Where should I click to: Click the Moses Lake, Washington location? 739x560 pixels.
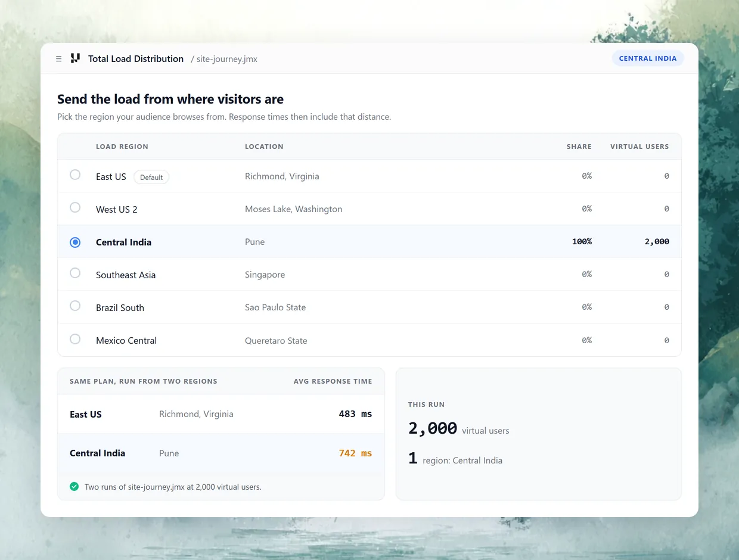click(294, 209)
